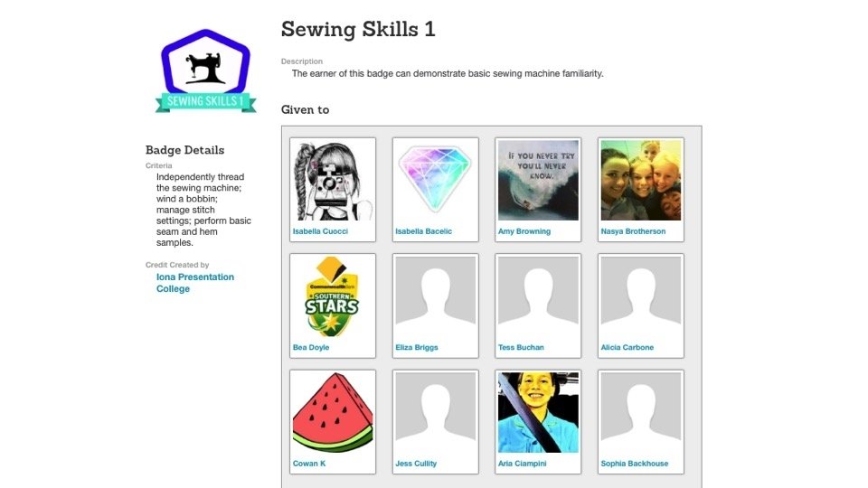Click the Sewing Skills 1 badge icon
868x488 pixels.
point(205,70)
